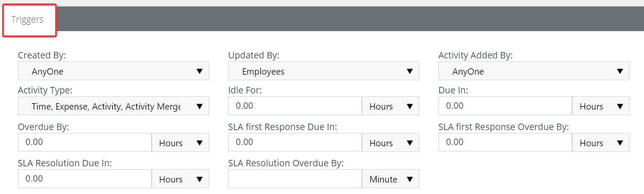
Task: Open SLA first Response Due In unit dropdown
Action: tap(391, 142)
